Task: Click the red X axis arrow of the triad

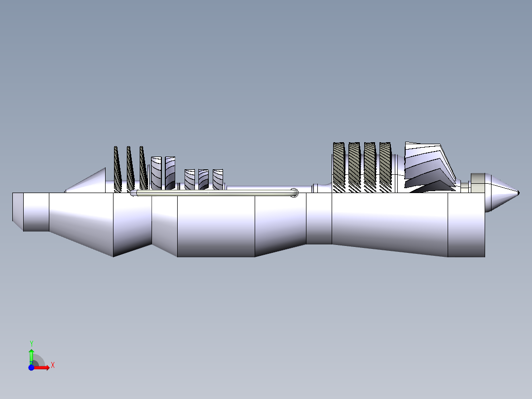Action: pyautogui.click(x=42, y=368)
